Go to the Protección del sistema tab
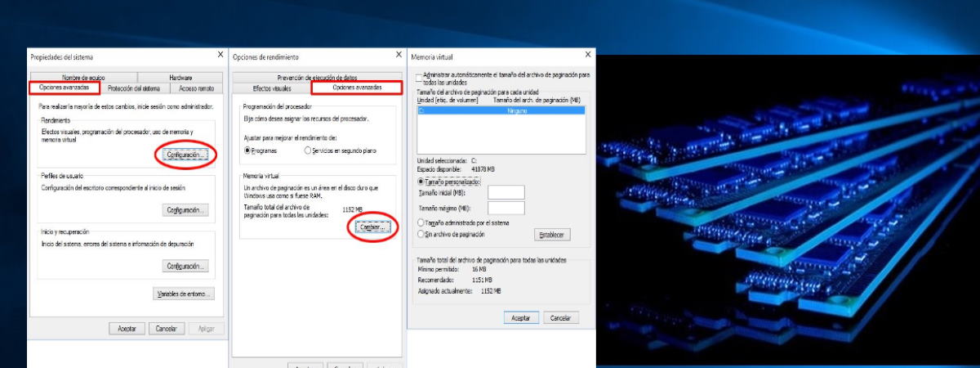This screenshot has width=980, height=368. [x=134, y=88]
